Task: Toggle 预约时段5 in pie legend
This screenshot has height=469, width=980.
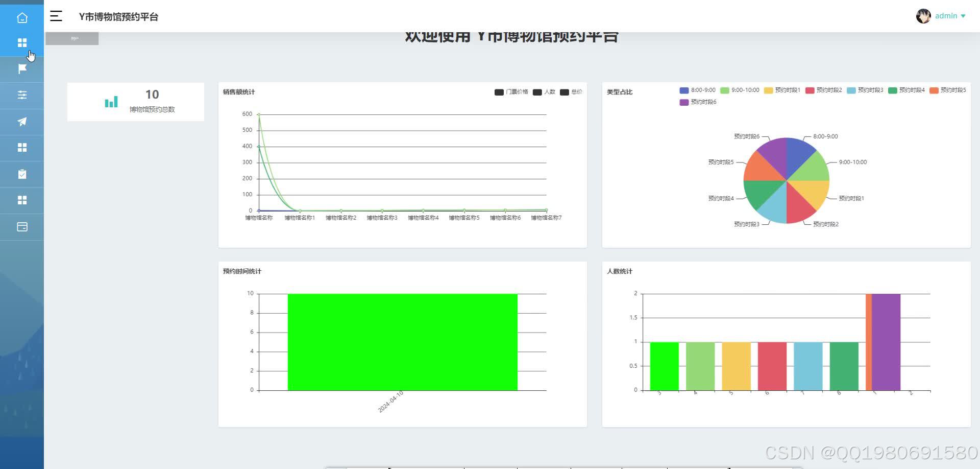Action: pyautogui.click(x=948, y=90)
